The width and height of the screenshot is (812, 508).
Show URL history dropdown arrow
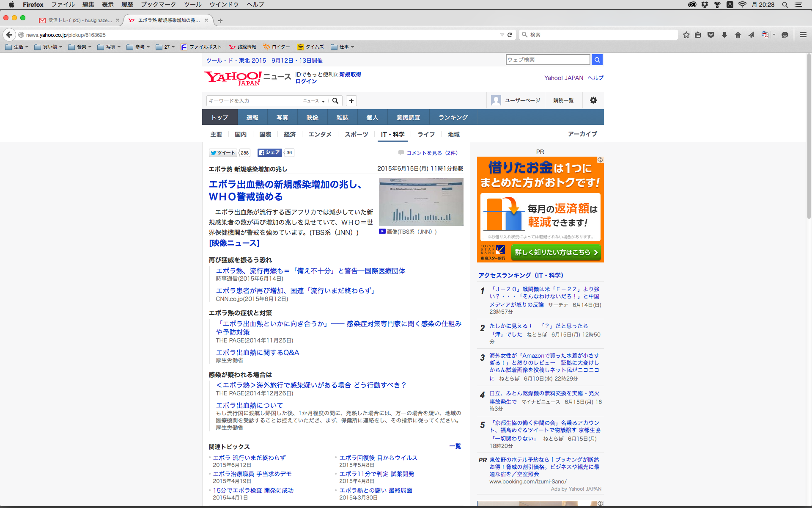point(502,35)
